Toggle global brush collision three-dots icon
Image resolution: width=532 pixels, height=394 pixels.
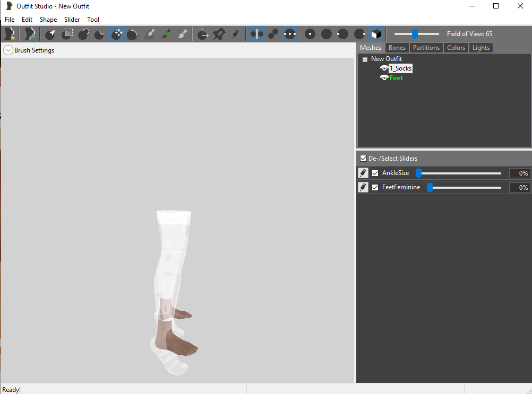290,34
